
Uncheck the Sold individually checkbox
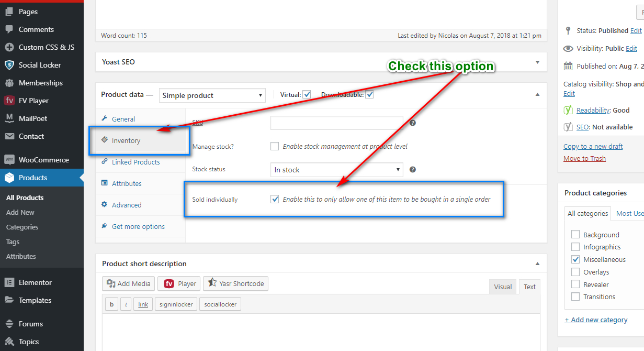click(x=275, y=199)
